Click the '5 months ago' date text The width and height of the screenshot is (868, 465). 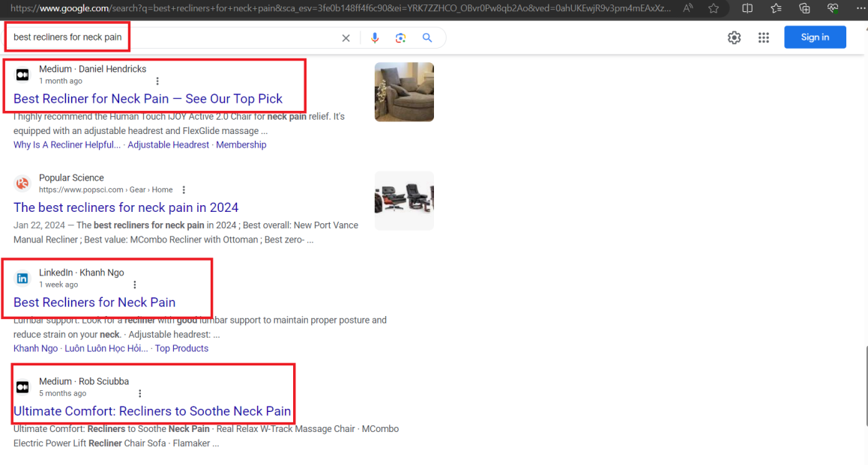[x=62, y=394]
